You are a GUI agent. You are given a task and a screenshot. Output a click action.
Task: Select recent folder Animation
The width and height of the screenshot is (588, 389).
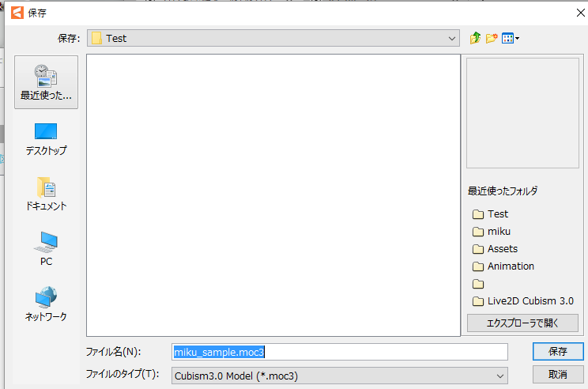(x=503, y=266)
